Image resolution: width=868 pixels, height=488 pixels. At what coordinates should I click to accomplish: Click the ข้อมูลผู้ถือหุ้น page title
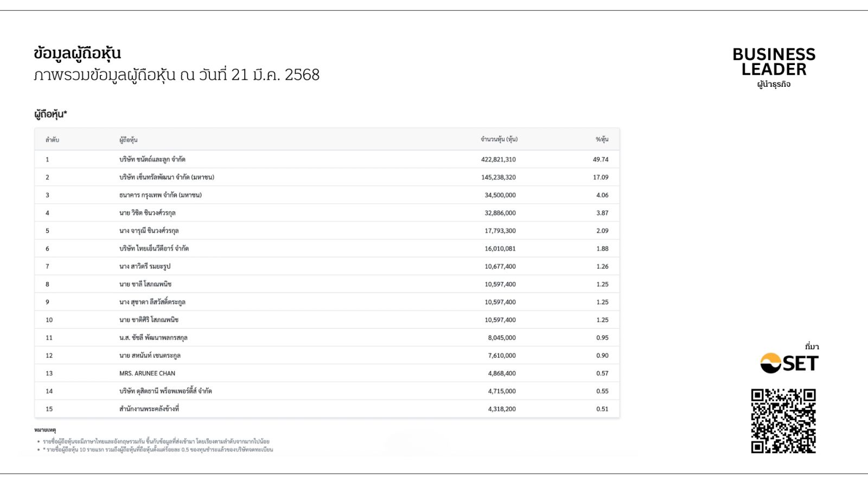point(77,53)
